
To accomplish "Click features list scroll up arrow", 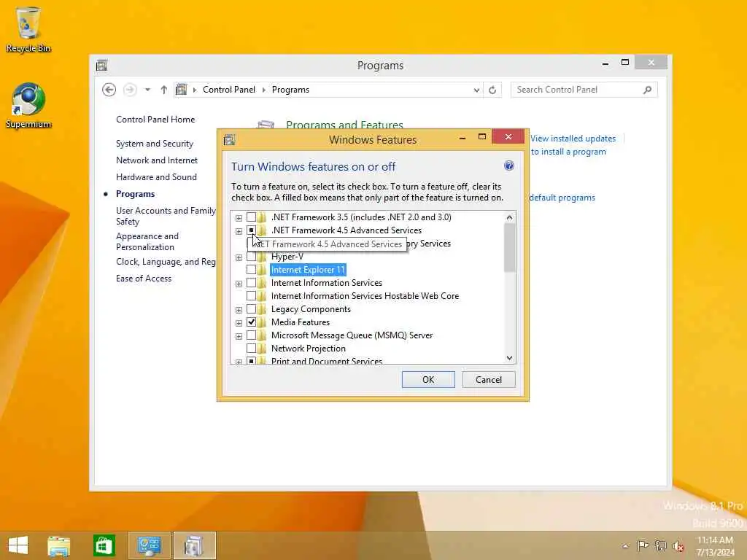I will coord(509,217).
